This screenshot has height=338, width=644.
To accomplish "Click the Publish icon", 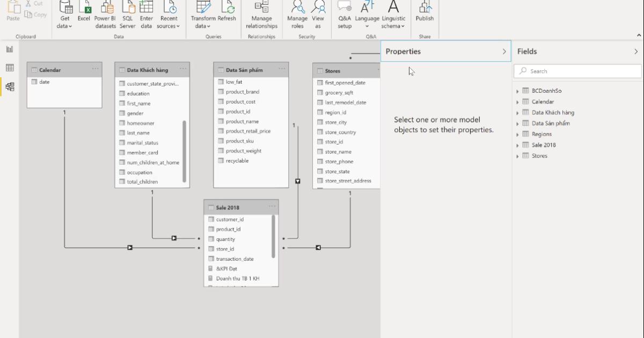I will 425,8.
